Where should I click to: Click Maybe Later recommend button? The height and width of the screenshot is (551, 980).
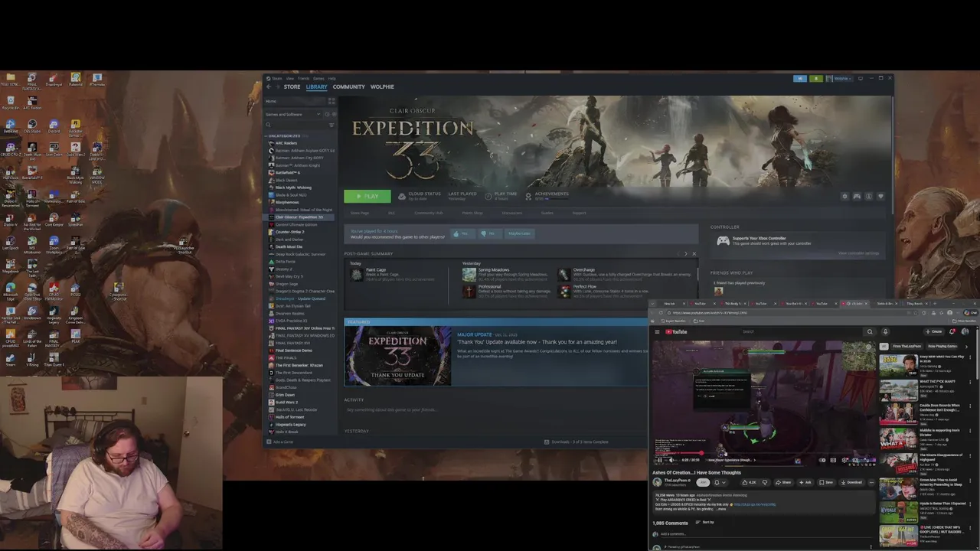pyautogui.click(x=520, y=233)
